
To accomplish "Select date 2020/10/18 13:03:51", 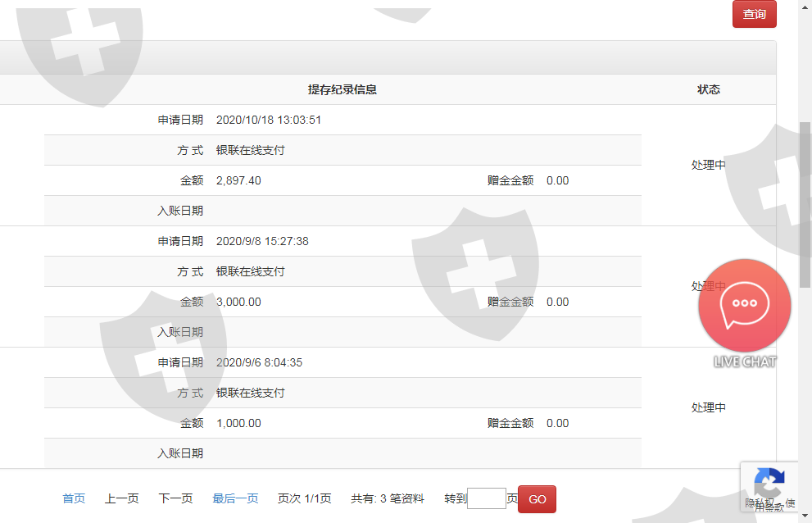I will [x=268, y=120].
